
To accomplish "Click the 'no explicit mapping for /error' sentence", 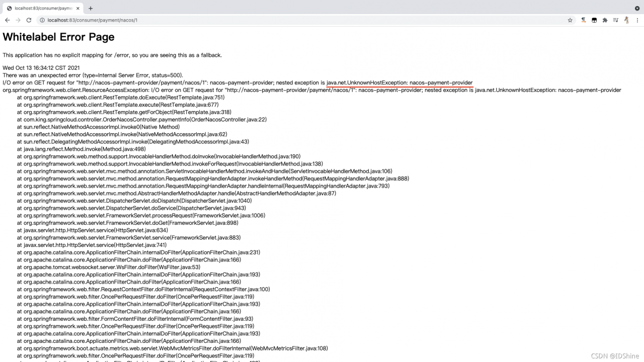I will point(112,55).
